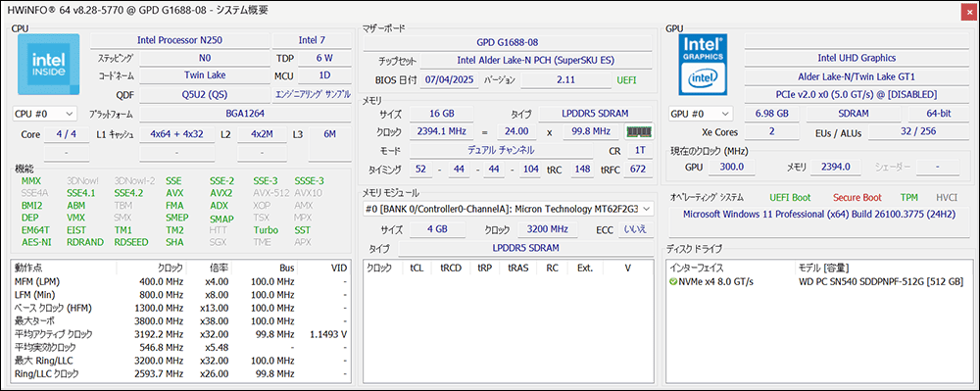Click the green TPM status label
Screen dimensions: 980x391
(909, 197)
